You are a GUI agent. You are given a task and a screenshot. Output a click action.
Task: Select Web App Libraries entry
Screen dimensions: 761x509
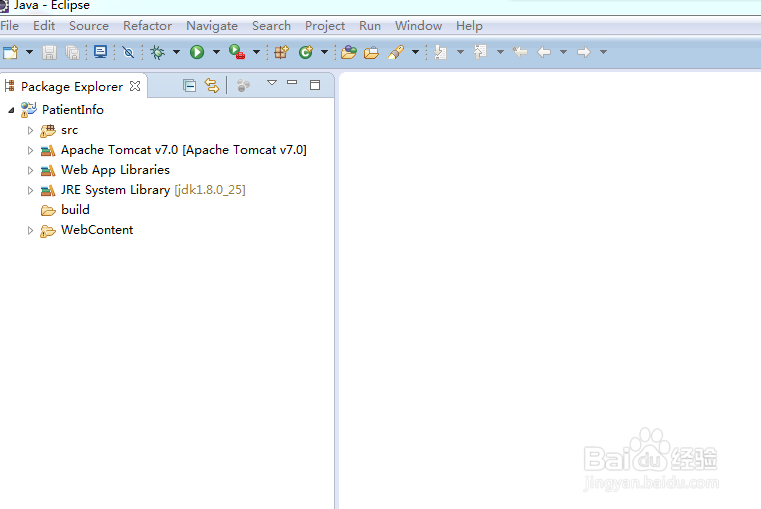click(116, 170)
